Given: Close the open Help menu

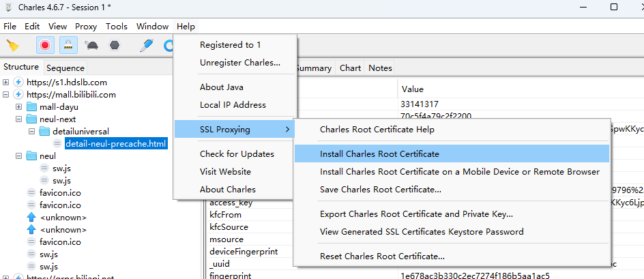Looking at the screenshot, I should click(186, 27).
